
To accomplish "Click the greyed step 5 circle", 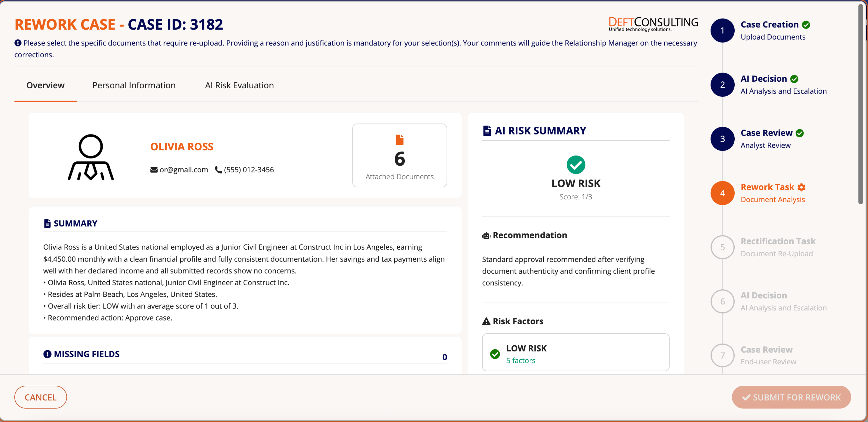I will click(722, 247).
